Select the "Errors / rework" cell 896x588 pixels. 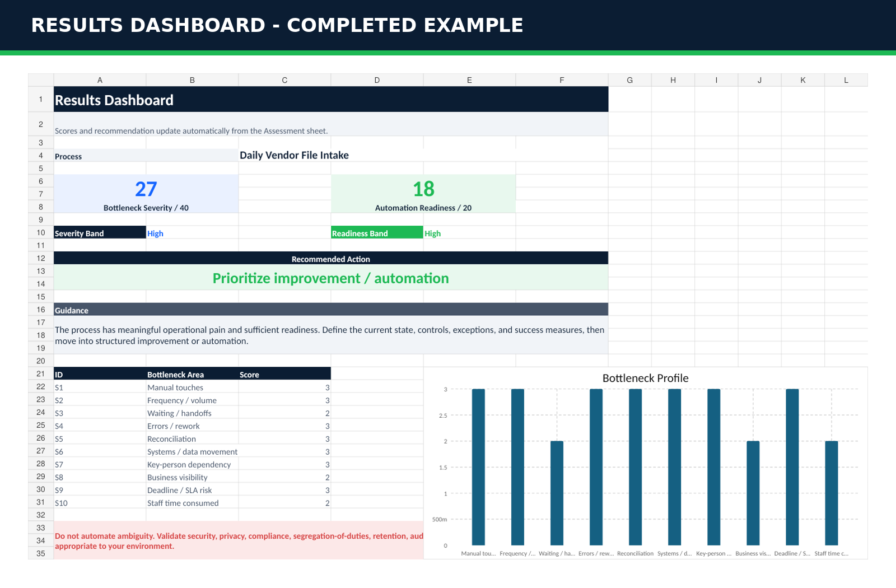pos(192,426)
